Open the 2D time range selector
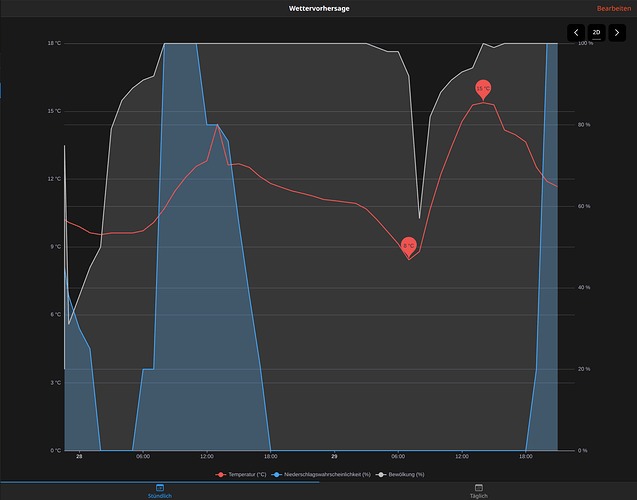637x500 pixels. [596, 32]
